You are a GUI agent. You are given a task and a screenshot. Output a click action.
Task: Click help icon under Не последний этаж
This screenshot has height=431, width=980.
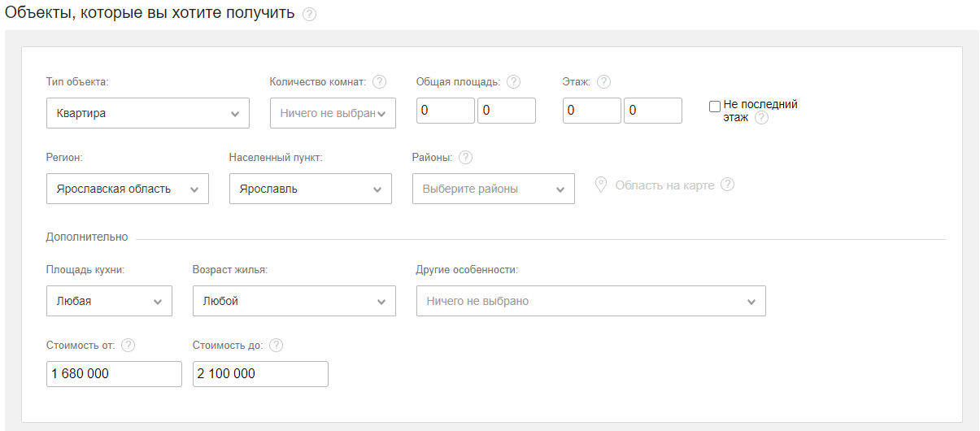[761, 118]
